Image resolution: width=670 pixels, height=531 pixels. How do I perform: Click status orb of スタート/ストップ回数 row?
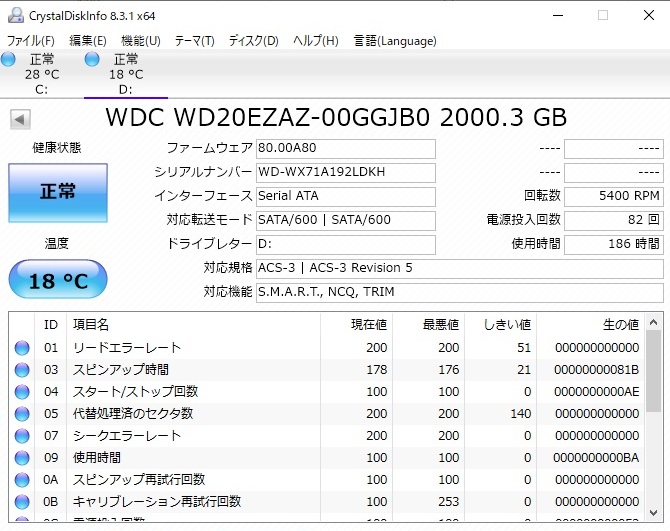[22, 392]
